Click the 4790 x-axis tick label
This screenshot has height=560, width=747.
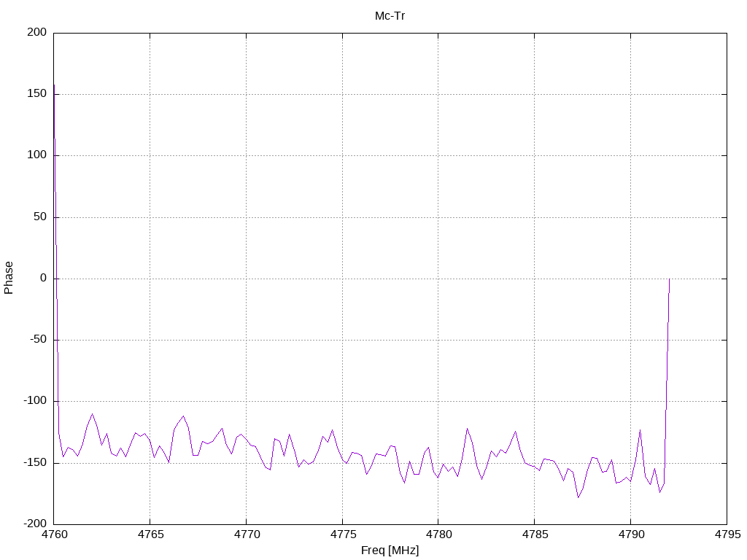[631, 534]
